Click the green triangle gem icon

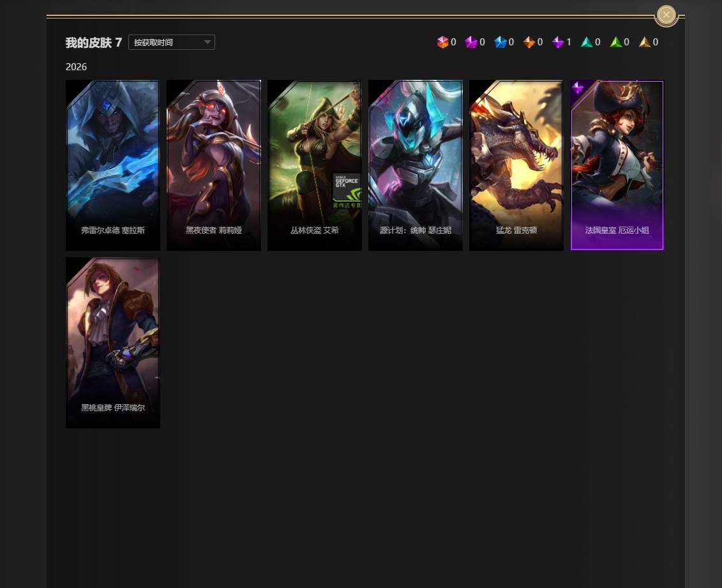pyautogui.click(x=615, y=42)
